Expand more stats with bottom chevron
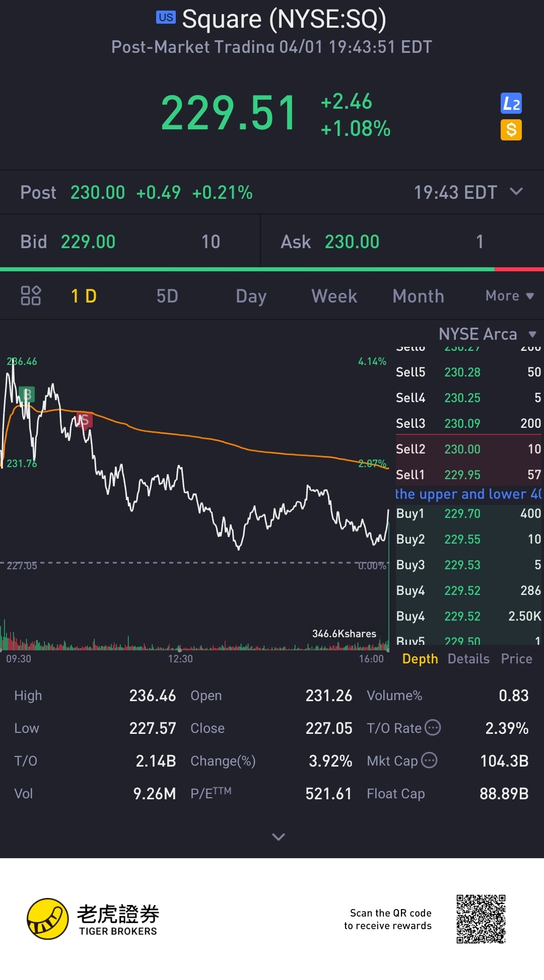 pos(279,837)
